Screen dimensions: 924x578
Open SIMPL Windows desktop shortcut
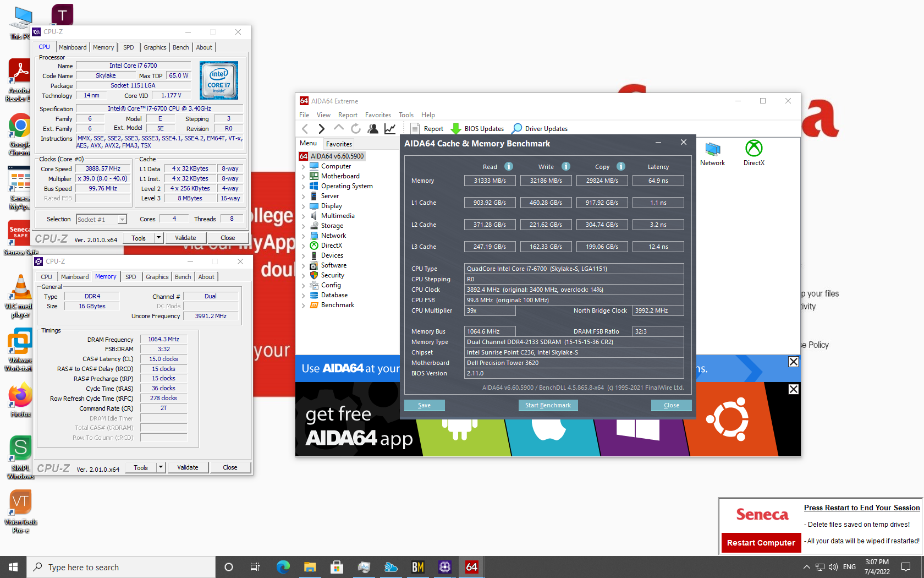[x=20, y=458]
